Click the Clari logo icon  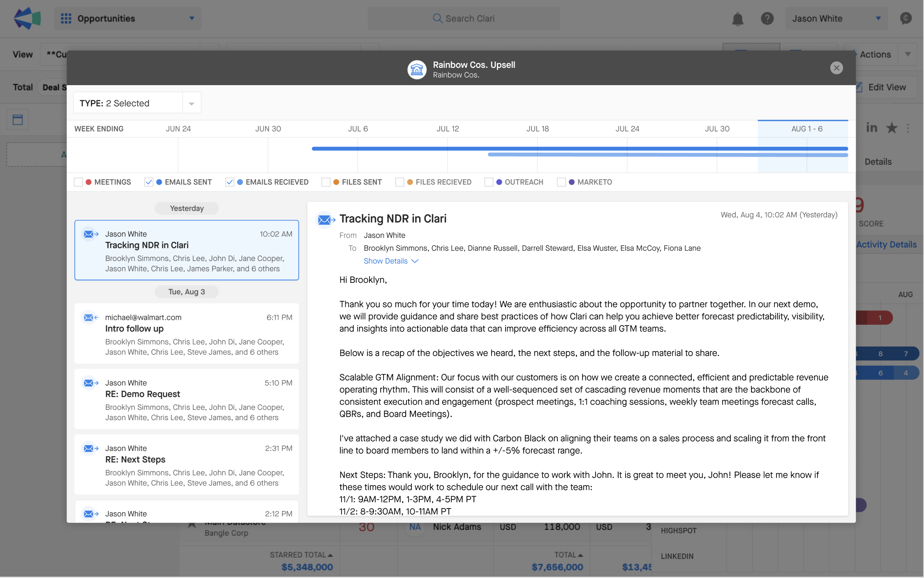click(27, 18)
